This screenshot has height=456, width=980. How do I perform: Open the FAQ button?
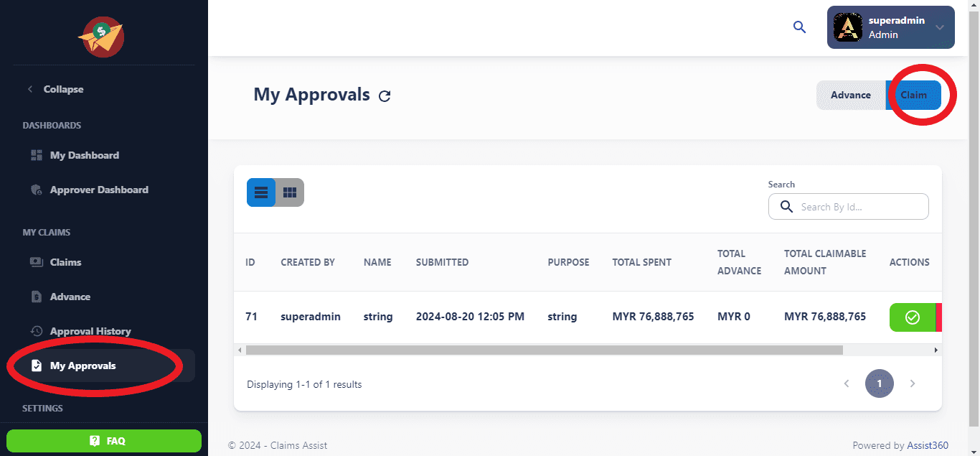click(104, 441)
